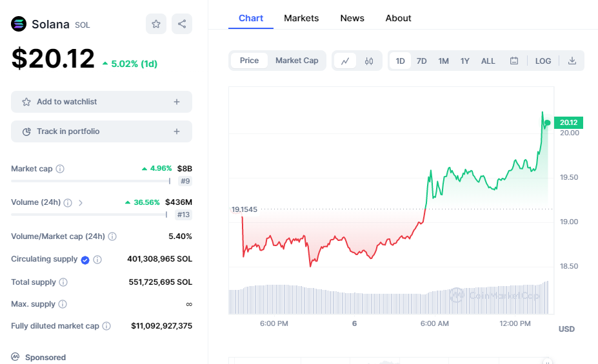Image resolution: width=598 pixels, height=364 pixels.
Task: Click the verified circulating supply badge
Action: 85,260
